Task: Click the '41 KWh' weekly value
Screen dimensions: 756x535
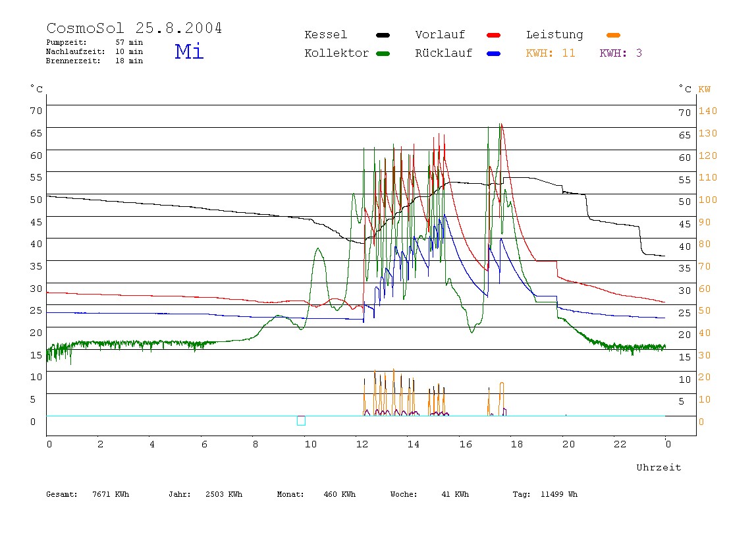Action: click(x=455, y=494)
